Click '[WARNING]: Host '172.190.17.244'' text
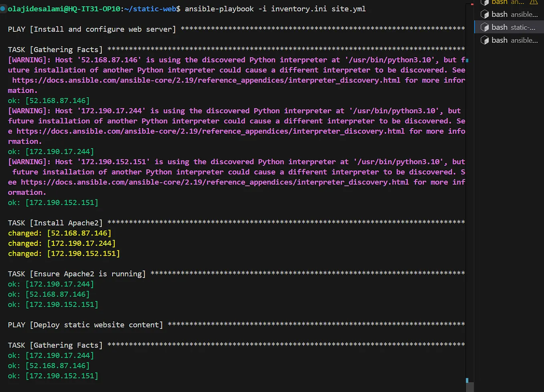Screen dimensions: 544x392 click(77, 111)
